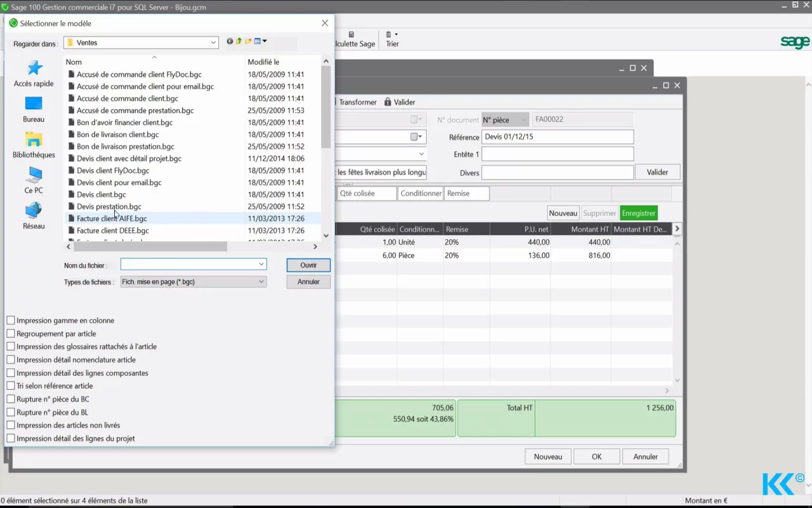Toggle Impression des glossaires rattachés à l'article

coord(11,347)
